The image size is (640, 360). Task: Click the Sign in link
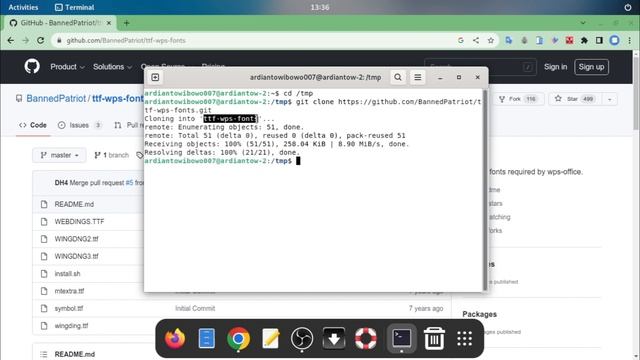(x=555, y=67)
